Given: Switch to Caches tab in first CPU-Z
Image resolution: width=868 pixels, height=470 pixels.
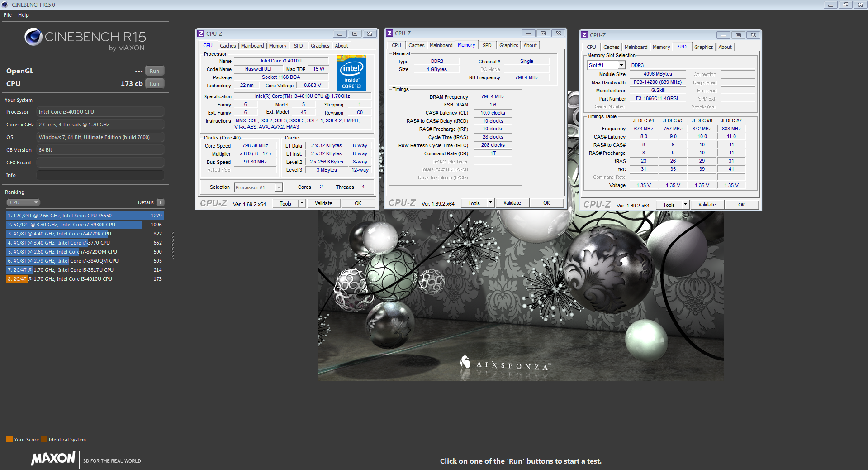Looking at the screenshot, I should tap(228, 46).
